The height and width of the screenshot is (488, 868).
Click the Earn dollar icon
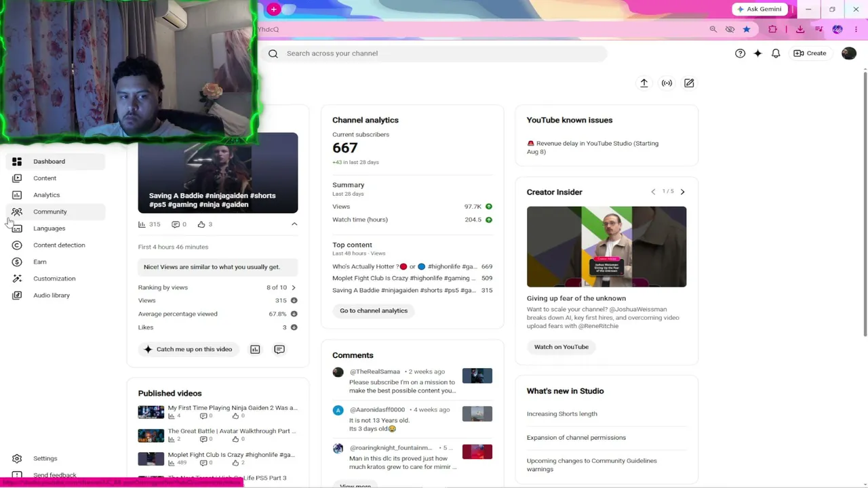click(17, 262)
